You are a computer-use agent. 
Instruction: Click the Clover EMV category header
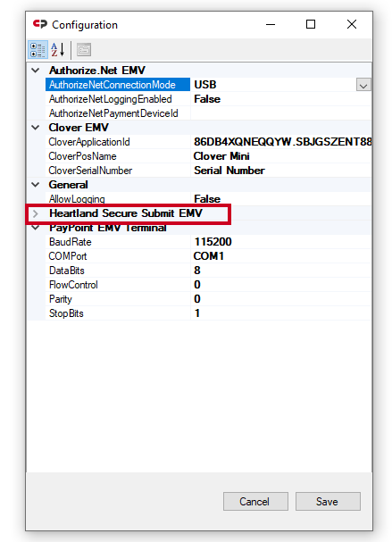79,128
